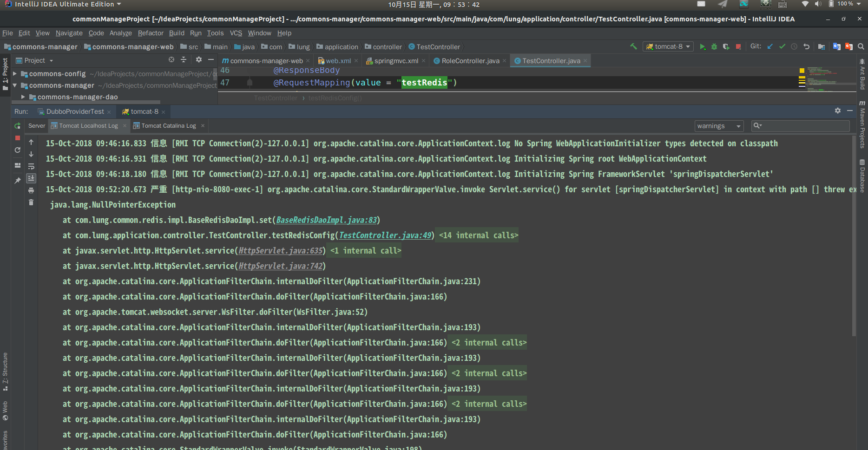Image resolution: width=868 pixels, height=450 pixels.
Task: Hide the Project panel with the minus icon
Action: 211,59
